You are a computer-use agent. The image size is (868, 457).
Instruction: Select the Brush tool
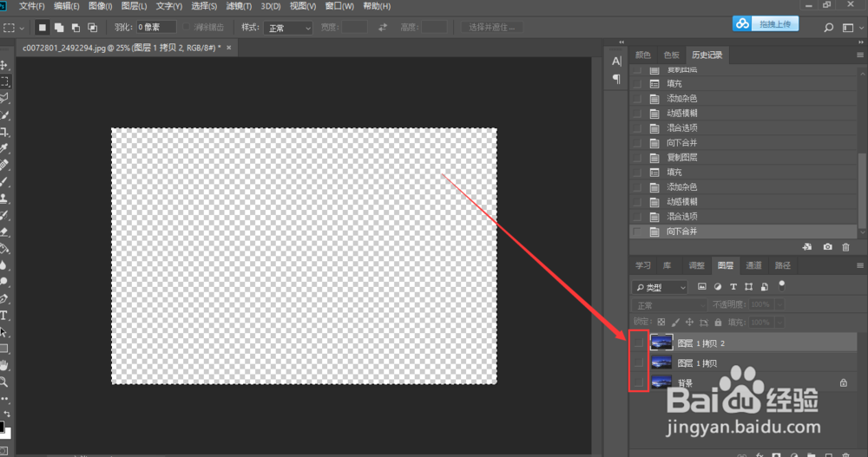[x=3, y=181]
